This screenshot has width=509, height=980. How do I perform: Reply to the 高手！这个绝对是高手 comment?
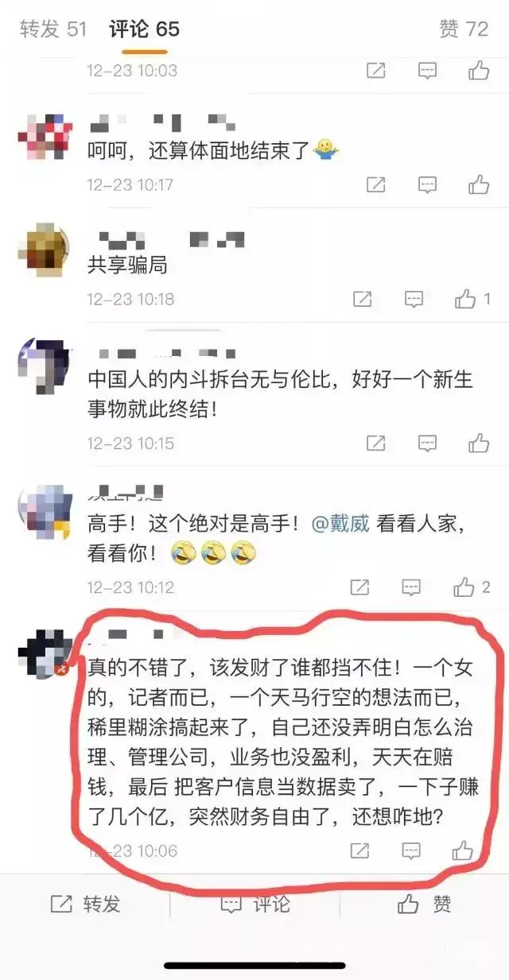point(411,587)
